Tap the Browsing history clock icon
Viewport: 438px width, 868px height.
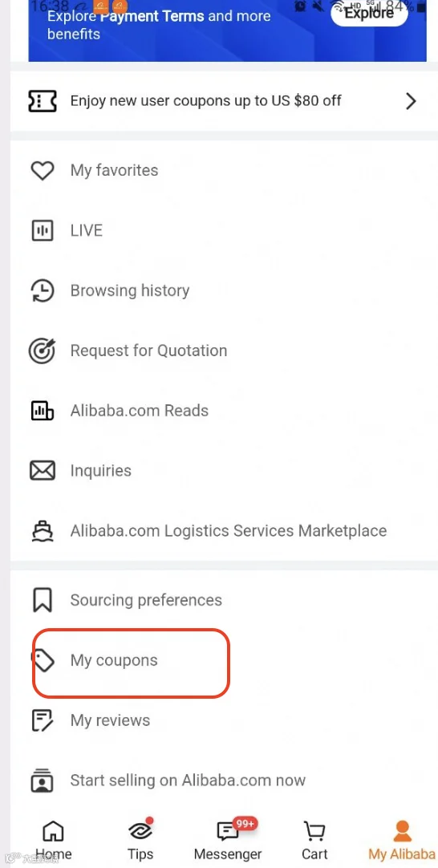click(42, 290)
